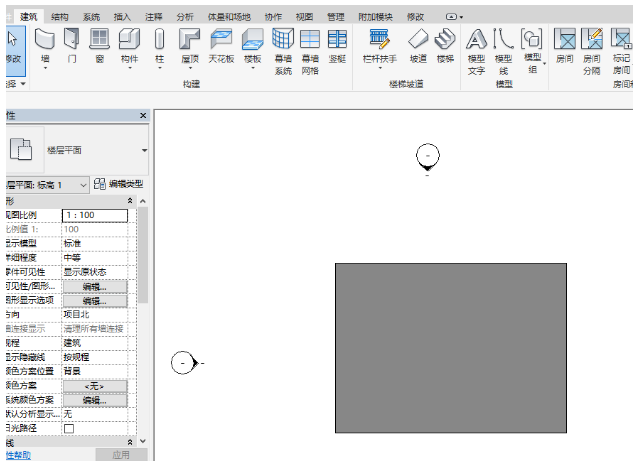Expand the 柱 tool dropdown arrow

tap(160, 68)
